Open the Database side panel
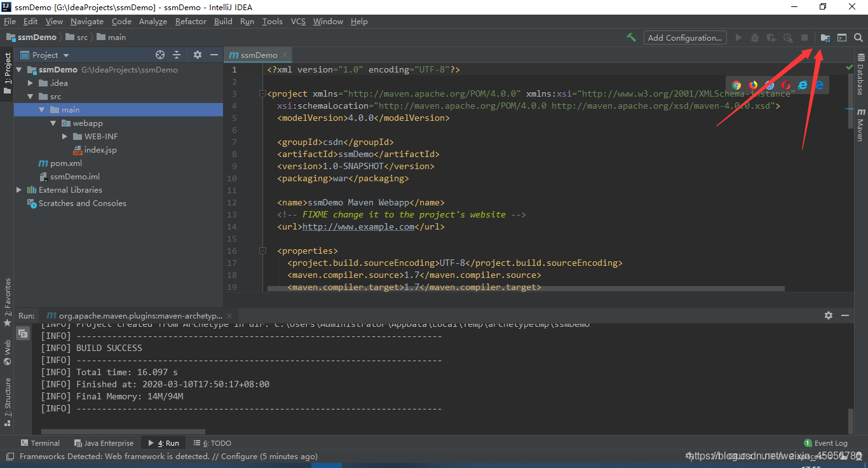Screen dimensions: 868x468 861,74
